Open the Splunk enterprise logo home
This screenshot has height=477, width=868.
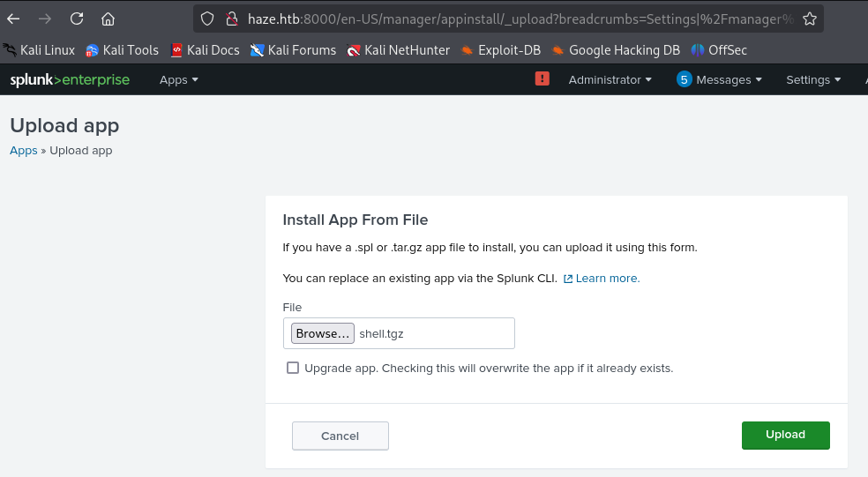tap(70, 80)
